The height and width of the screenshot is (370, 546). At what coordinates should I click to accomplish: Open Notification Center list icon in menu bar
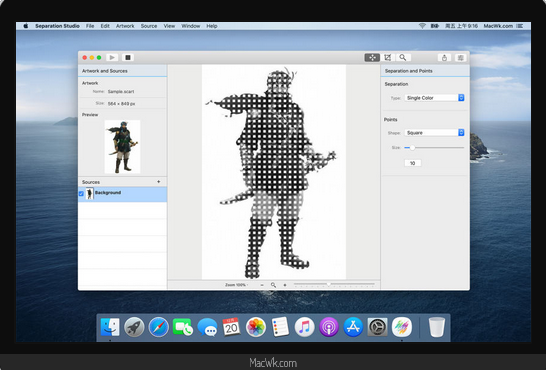[520, 26]
